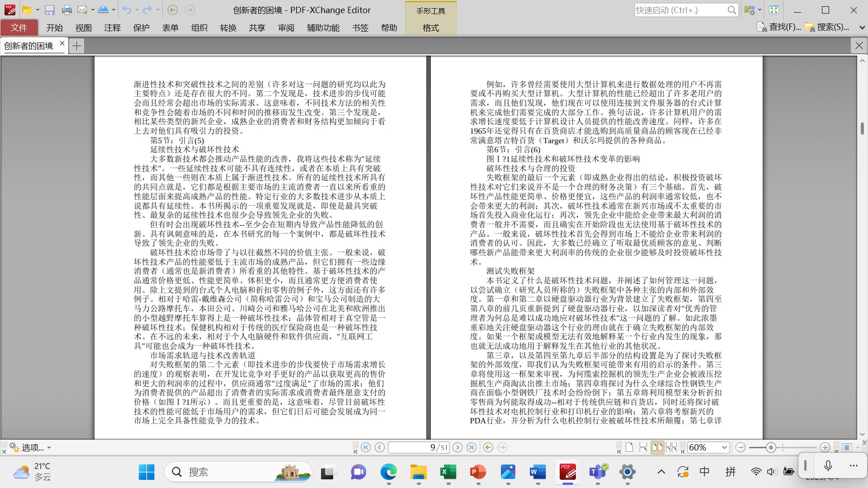Click the previous view green arrow at bottom
The height and width of the screenshot is (488, 868).
coord(488,447)
